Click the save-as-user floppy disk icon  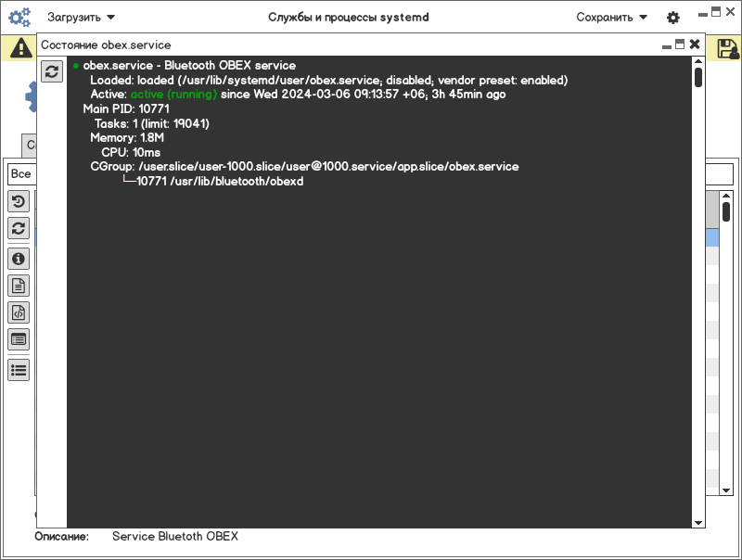pyautogui.click(x=728, y=49)
